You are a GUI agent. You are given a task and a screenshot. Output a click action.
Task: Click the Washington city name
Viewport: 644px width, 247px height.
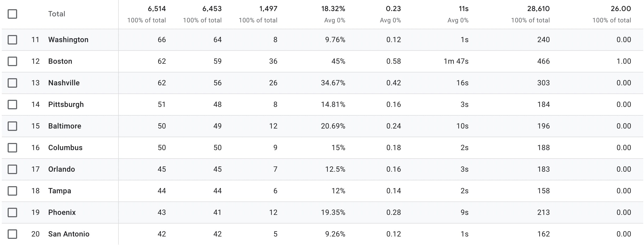click(x=68, y=40)
